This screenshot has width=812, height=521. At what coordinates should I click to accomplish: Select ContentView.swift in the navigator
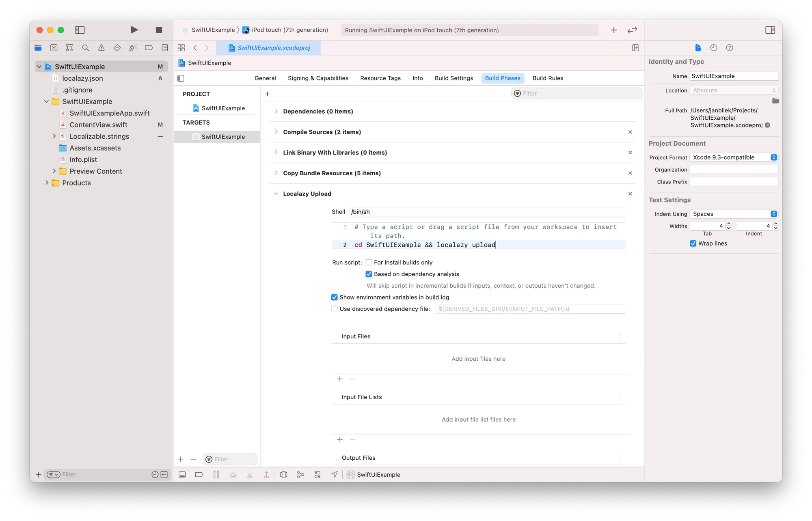tap(98, 125)
